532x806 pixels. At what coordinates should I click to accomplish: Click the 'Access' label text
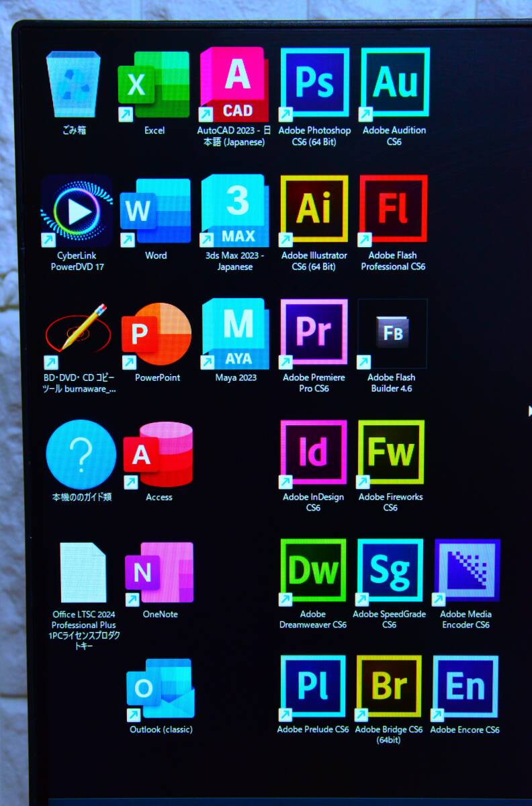click(159, 497)
